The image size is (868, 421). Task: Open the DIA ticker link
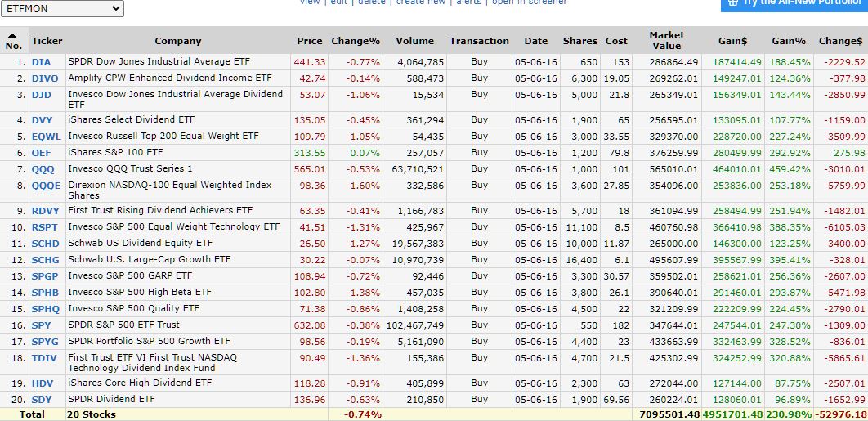41,62
